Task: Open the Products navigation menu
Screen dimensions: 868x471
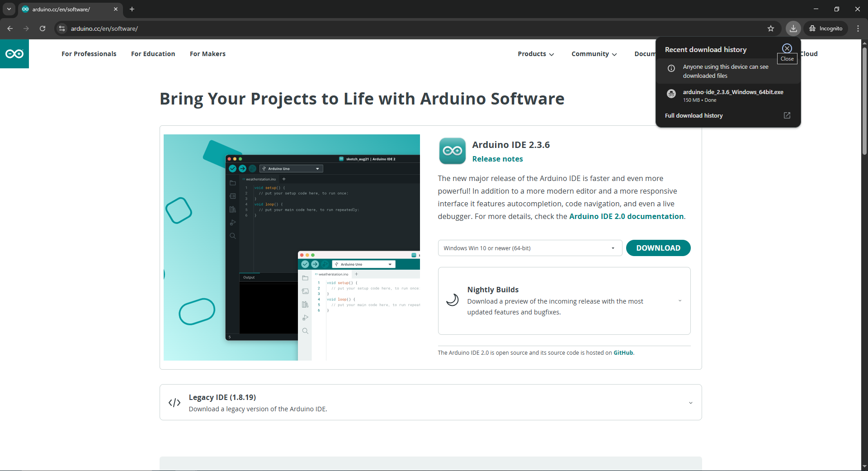Action: click(x=536, y=54)
